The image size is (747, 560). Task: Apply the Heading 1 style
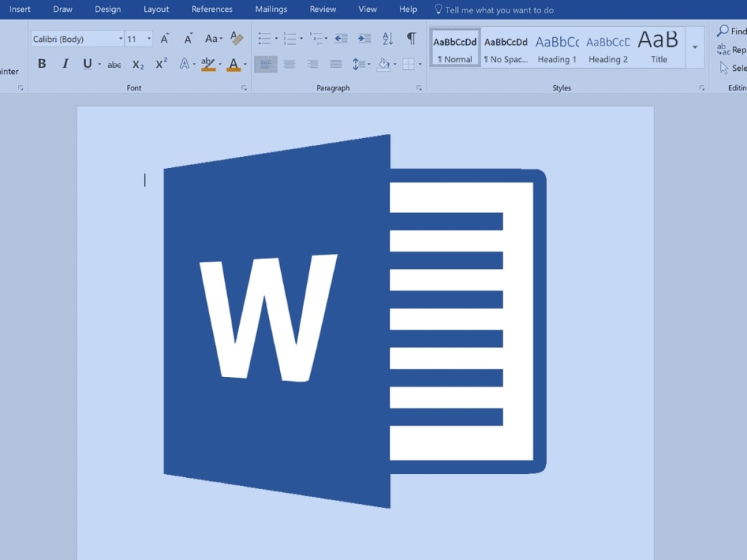point(557,48)
